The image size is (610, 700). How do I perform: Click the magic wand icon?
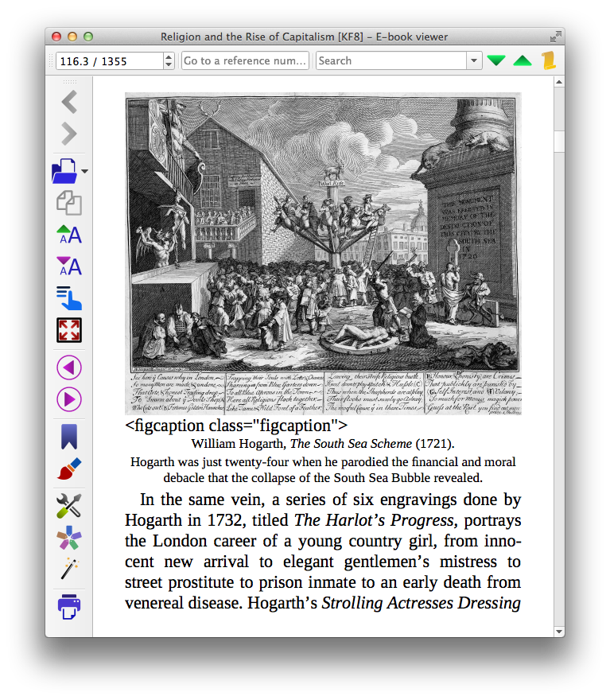point(69,569)
